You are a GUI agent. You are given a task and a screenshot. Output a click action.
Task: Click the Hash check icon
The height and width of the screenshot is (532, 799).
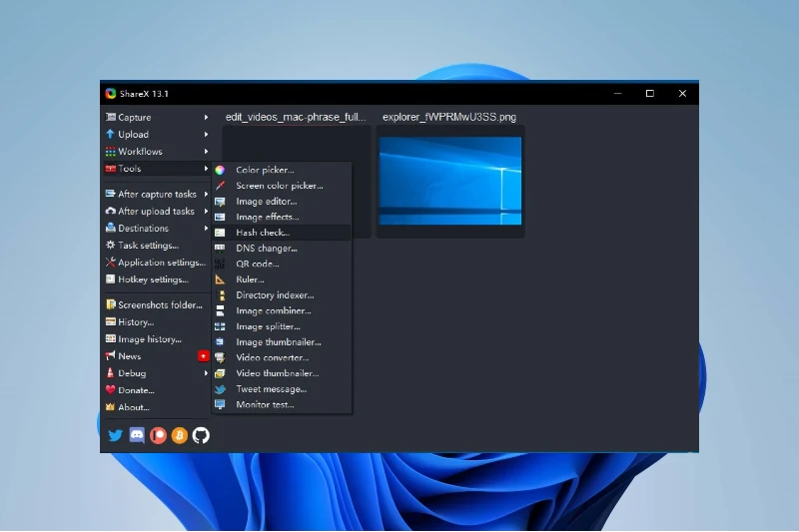coord(220,233)
